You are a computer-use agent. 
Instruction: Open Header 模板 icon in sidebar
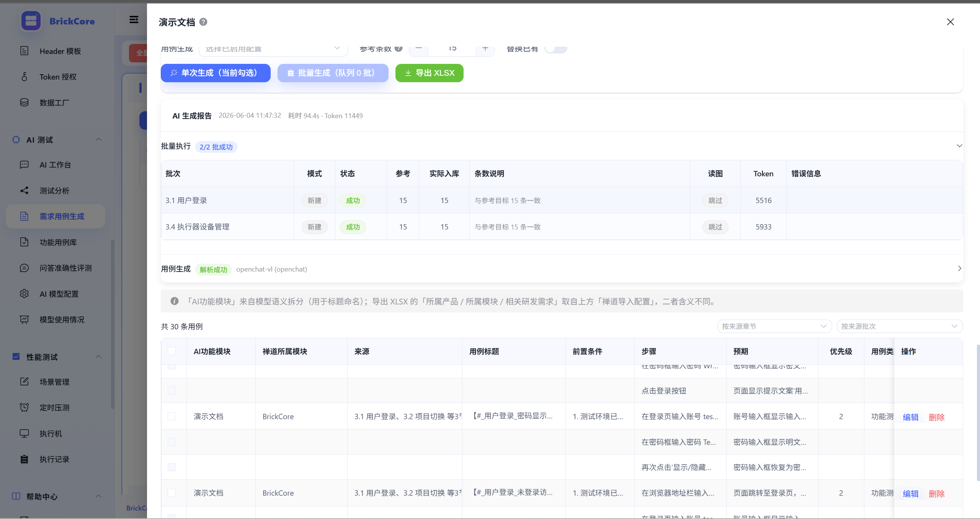tap(24, 51)
